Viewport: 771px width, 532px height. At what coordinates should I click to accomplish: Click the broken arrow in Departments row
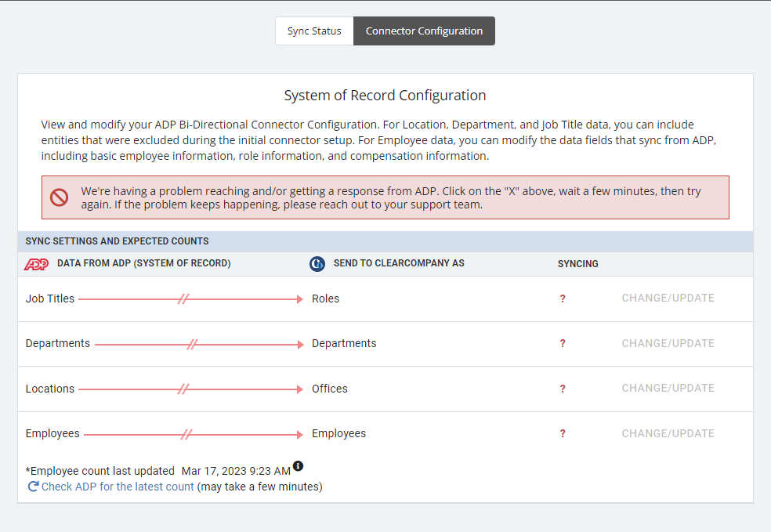199,344
